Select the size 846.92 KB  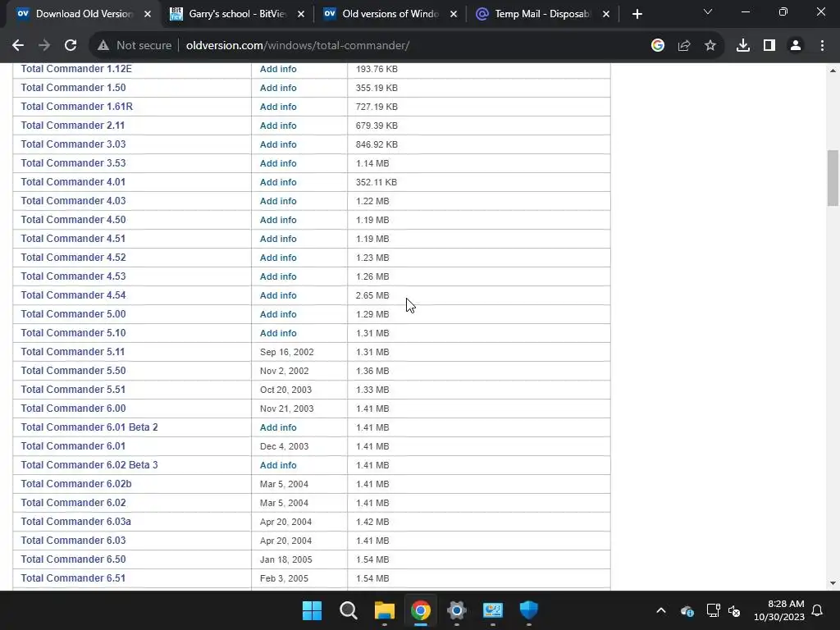[x=377, y=144]
